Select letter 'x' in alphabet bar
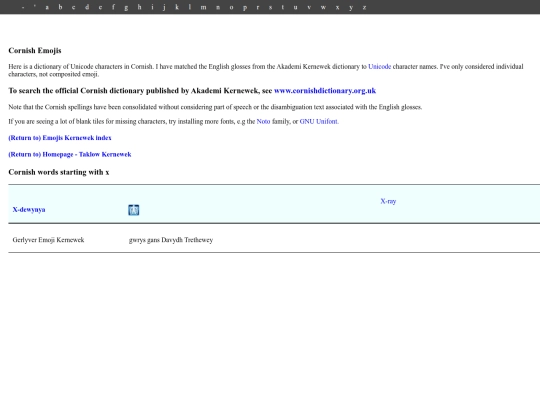Image resolution: width=540 pixels, height=405 pixels. coord(337,7)
